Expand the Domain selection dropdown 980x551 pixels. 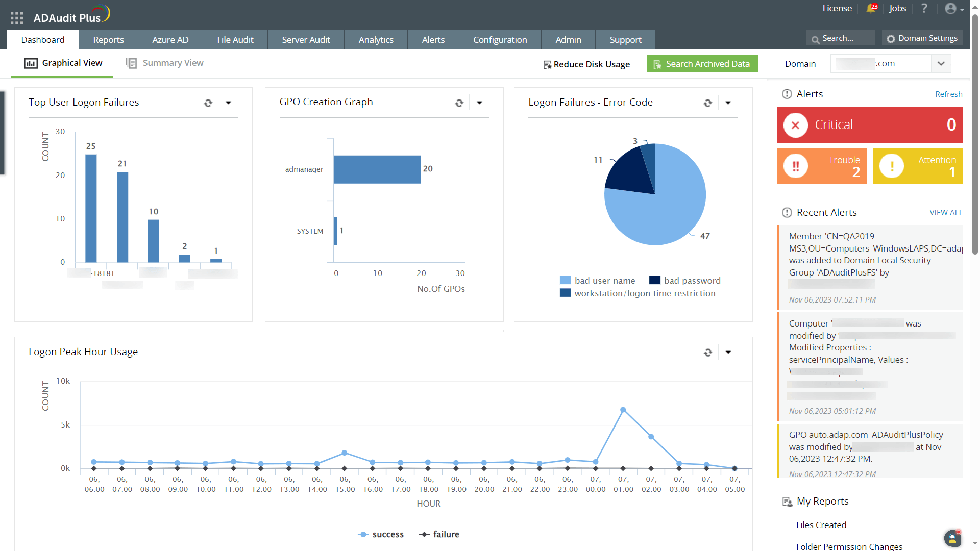(x=941, y=64)
